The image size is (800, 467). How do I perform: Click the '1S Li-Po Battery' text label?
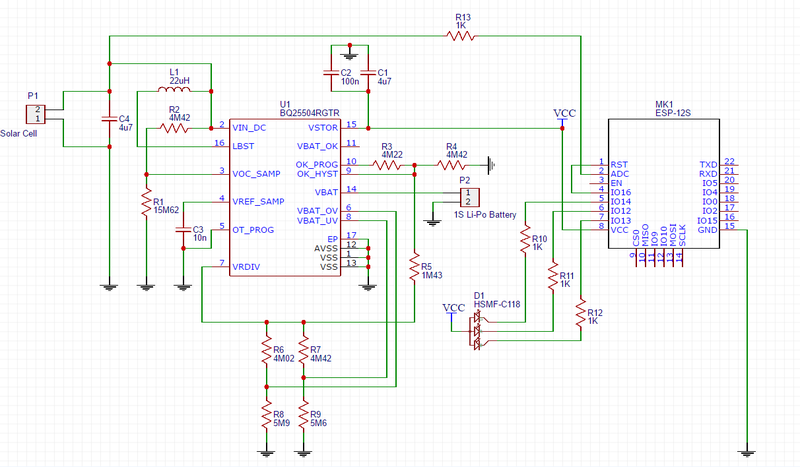[484, 214]
